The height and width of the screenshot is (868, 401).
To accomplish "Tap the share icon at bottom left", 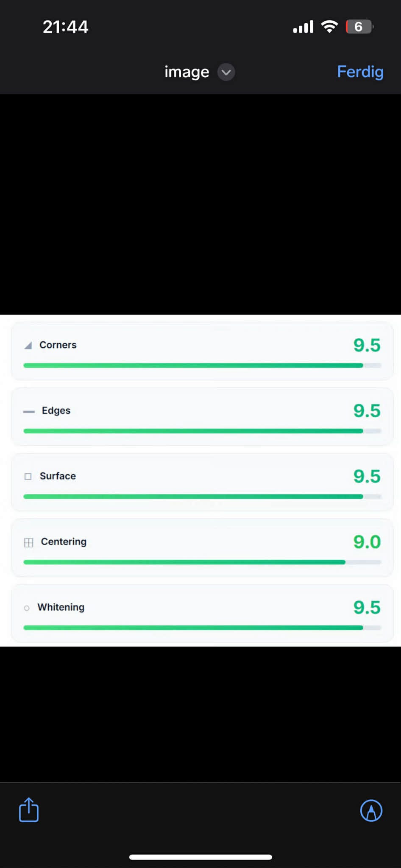I will (29, 810).
